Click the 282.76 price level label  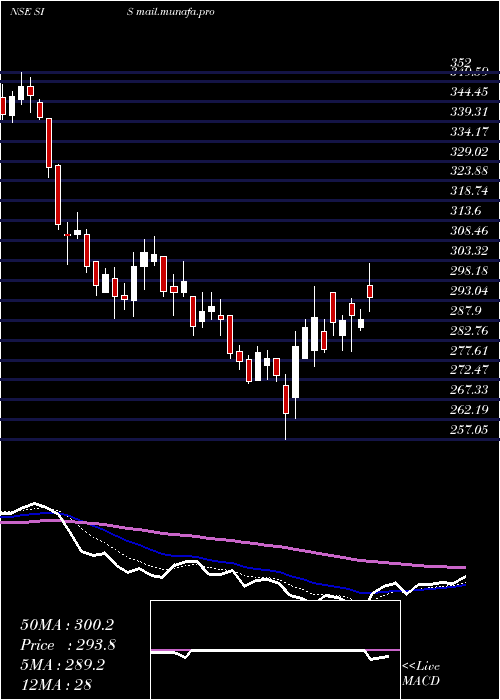[x=469, y=331]
